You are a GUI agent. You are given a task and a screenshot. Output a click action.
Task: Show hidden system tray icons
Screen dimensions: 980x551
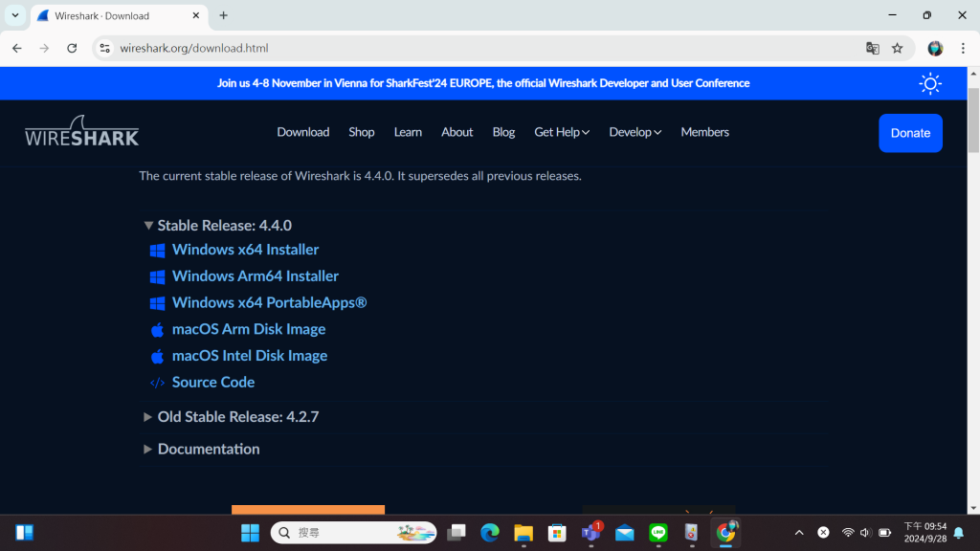pos(799,533)
